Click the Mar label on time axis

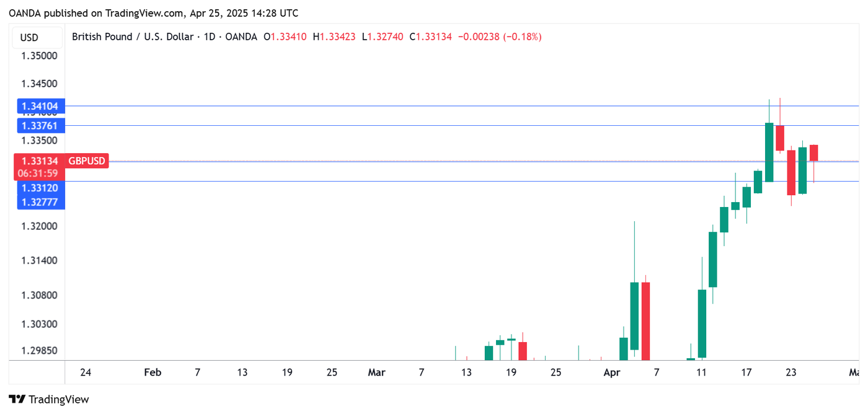point(376,372)
